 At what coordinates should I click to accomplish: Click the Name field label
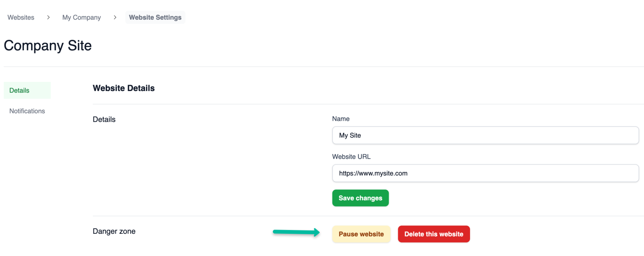(341, 119)
